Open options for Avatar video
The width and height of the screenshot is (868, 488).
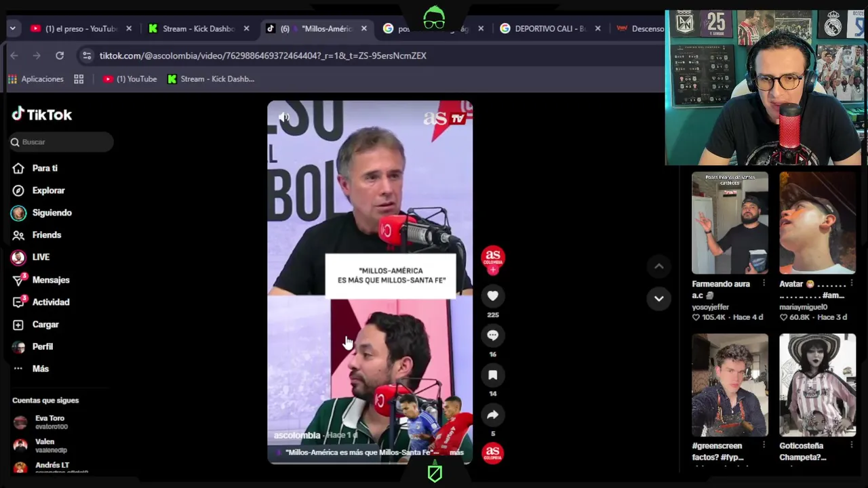(851, 284)
